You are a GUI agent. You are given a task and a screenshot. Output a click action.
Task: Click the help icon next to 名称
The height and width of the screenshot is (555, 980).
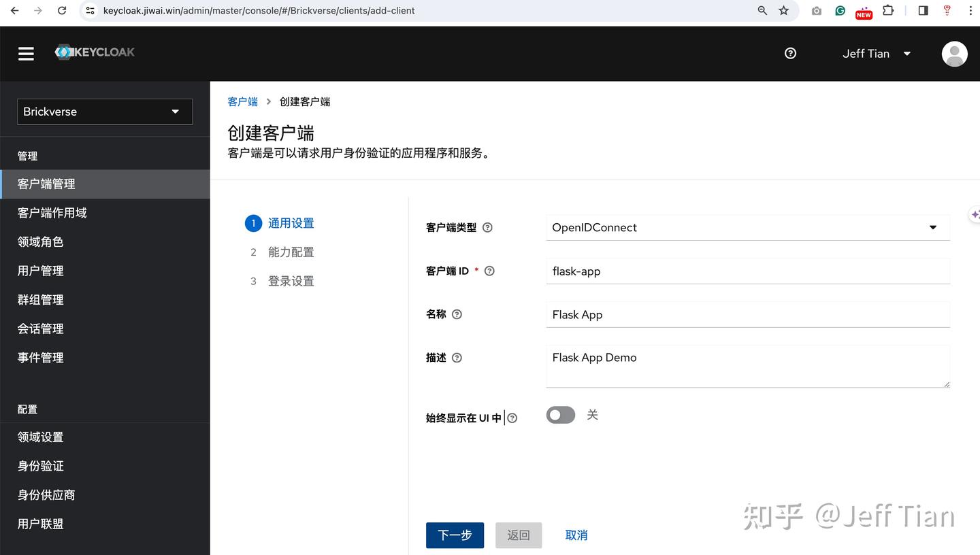coord(456,314)
